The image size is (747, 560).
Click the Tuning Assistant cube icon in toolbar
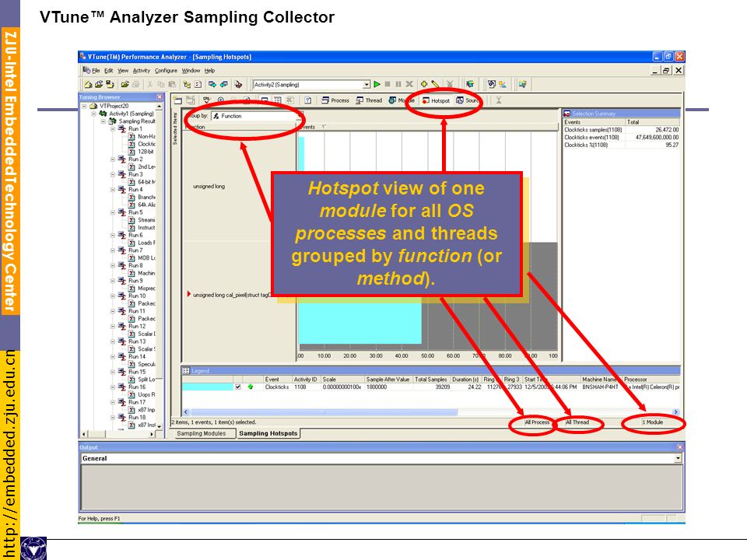[470, 84]
